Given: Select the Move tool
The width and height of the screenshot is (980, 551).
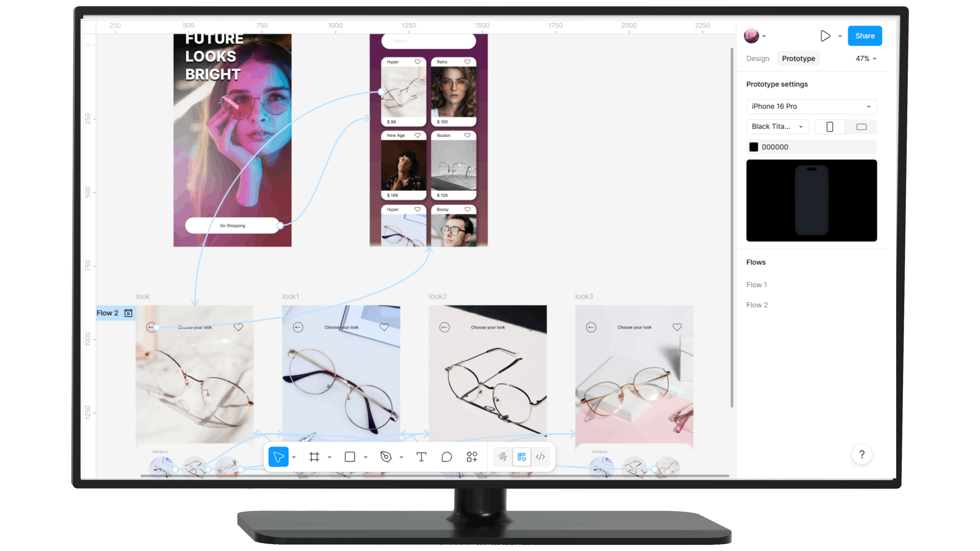Looking at the screenshot, I should tap(278, 456).
